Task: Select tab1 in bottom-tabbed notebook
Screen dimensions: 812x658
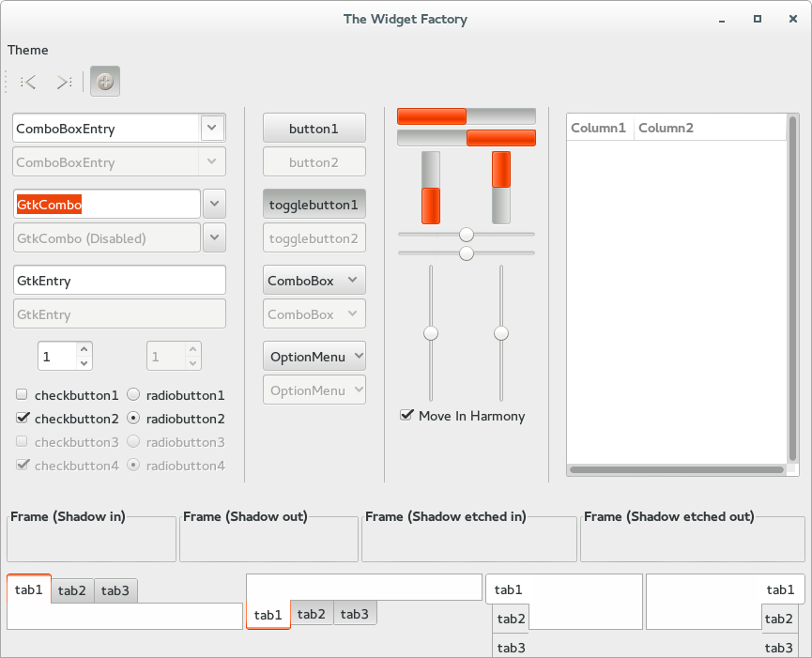Action: coord(268,615)
